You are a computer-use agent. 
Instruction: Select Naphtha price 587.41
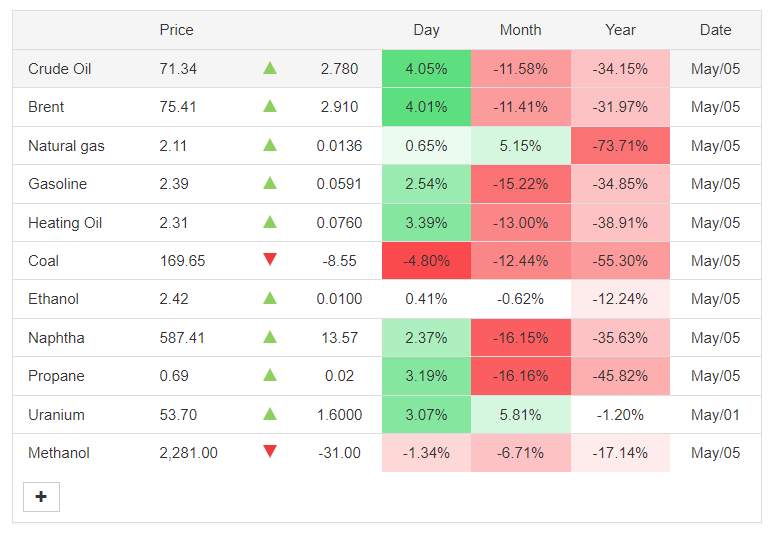click(182, 338)
